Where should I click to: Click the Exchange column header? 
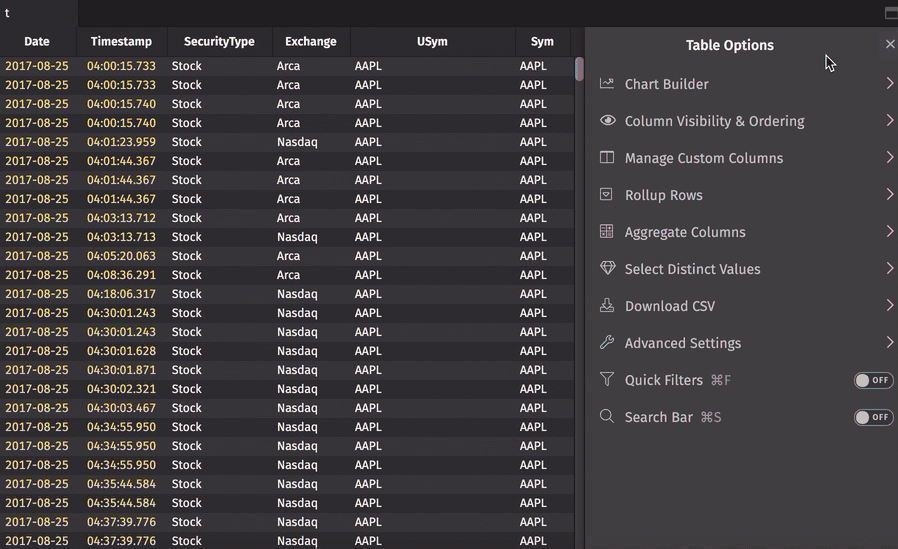(x=310, y=42)
